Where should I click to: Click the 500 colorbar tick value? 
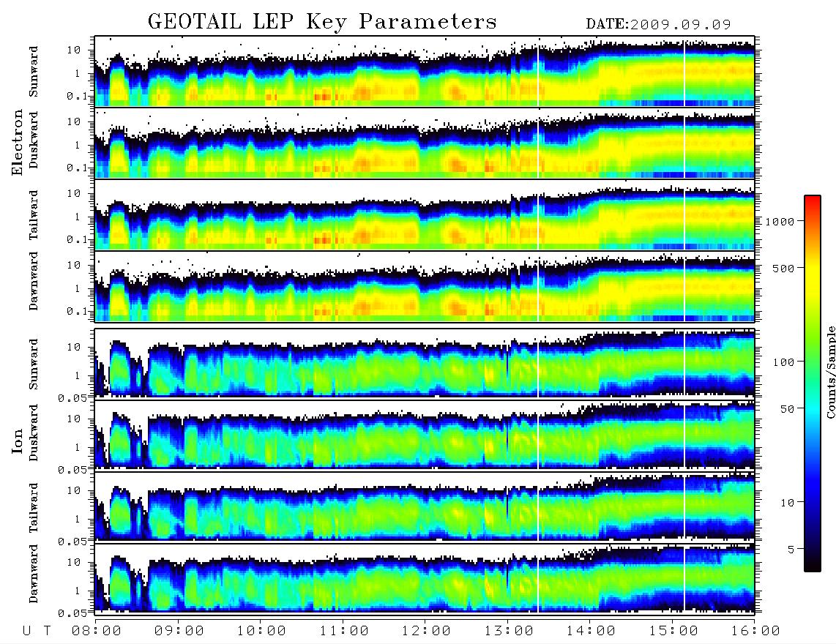point(783,268)
